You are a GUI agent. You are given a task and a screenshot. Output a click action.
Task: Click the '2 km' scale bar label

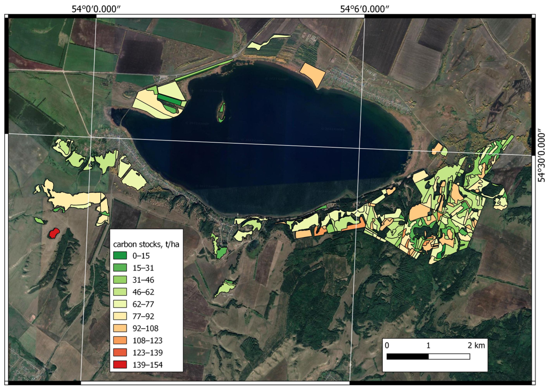476,345
